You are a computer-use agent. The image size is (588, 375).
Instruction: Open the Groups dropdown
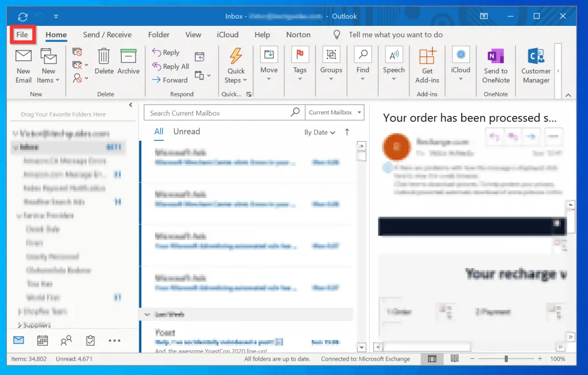coord(331,64)
